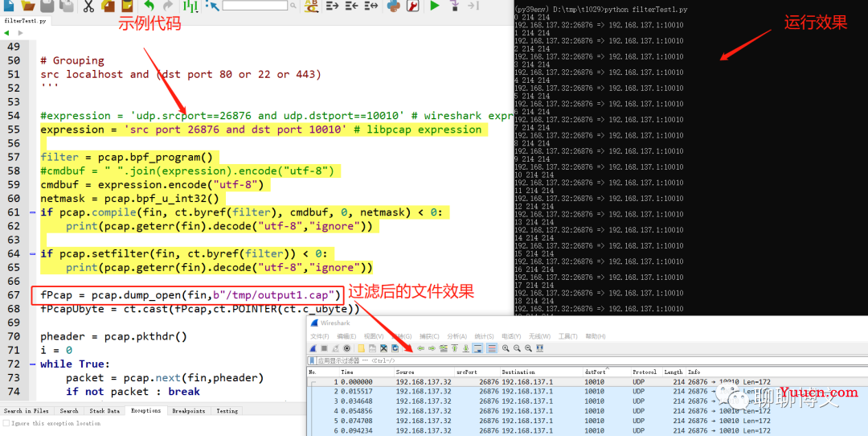Click the blue arrow selection tool icon

[212, 6]
